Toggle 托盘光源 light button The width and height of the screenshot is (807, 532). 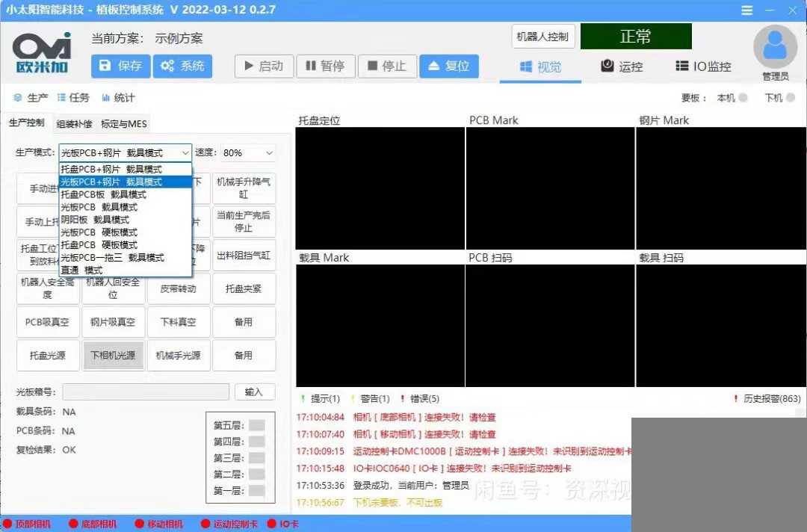pyautogui.click(x=48, y=356)
